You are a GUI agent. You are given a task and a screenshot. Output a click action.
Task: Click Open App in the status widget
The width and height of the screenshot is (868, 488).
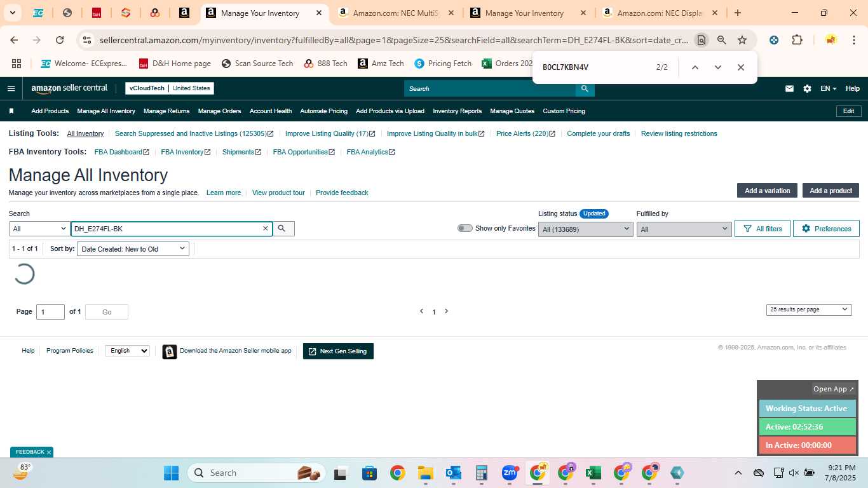click(x=834, y=389)
